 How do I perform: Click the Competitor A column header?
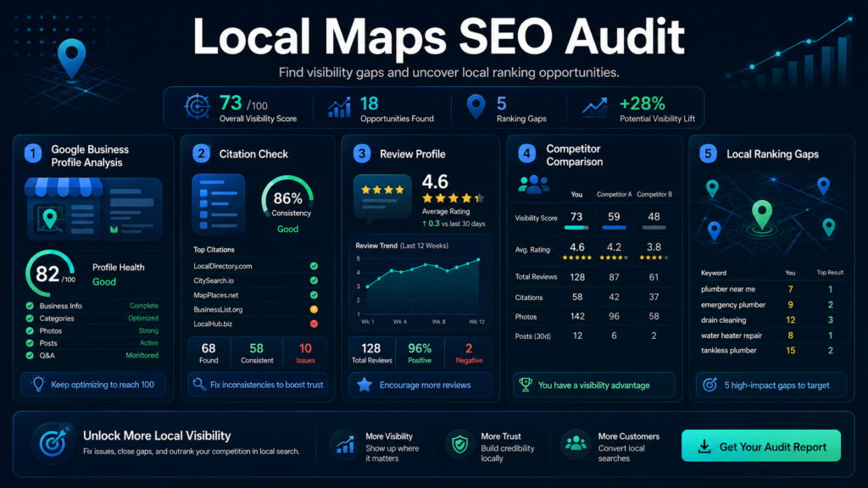coord(614,194)
